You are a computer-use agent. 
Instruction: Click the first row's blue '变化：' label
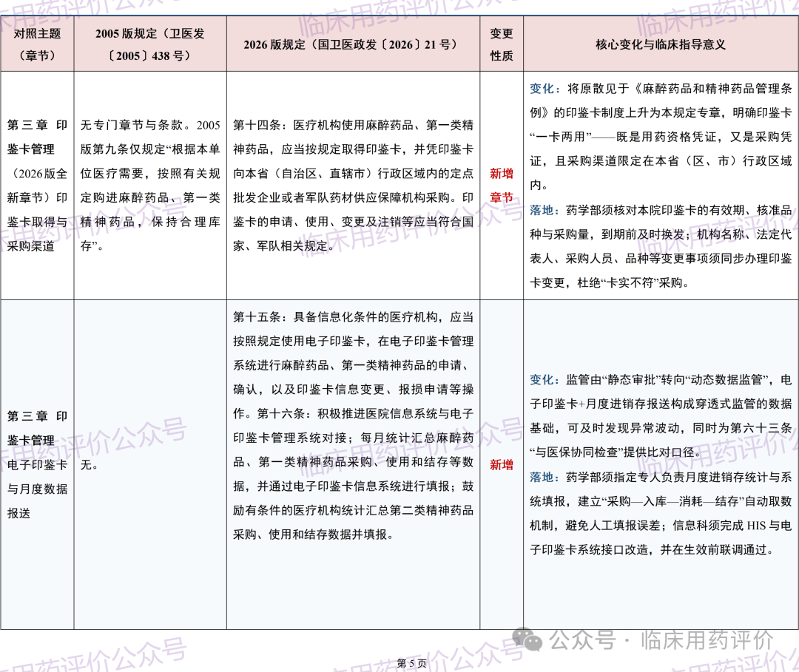coord(545,89)
